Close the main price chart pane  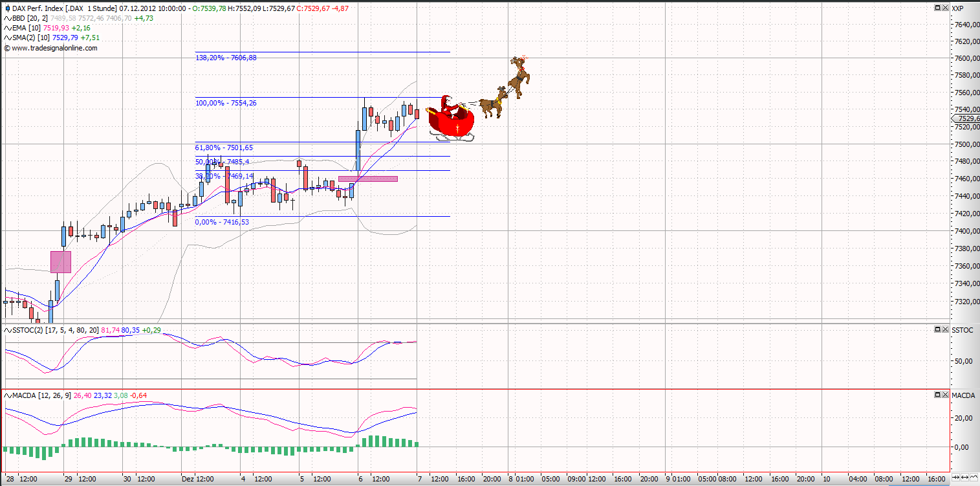click(x=945, y=7)
